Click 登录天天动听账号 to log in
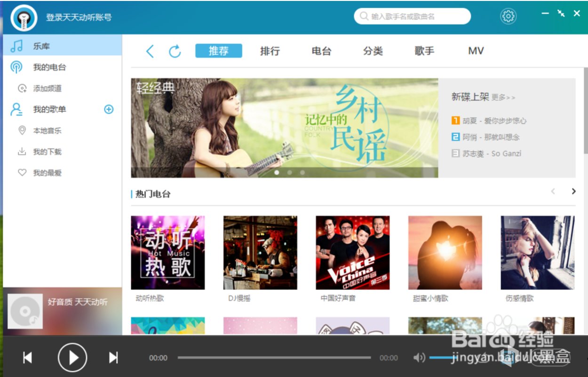 [79, 17]
